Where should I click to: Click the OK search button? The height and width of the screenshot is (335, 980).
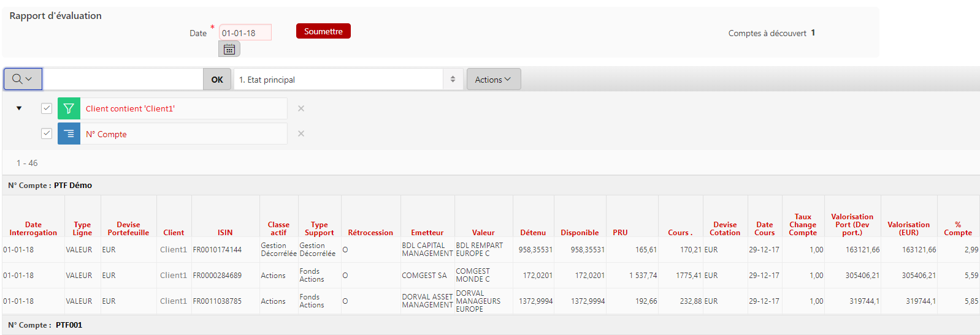point(217,80)
